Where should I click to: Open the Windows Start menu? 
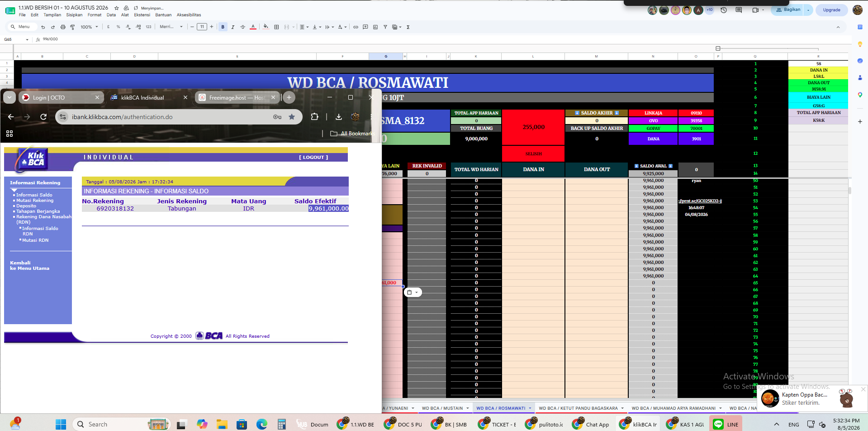(x=61, y=424)
